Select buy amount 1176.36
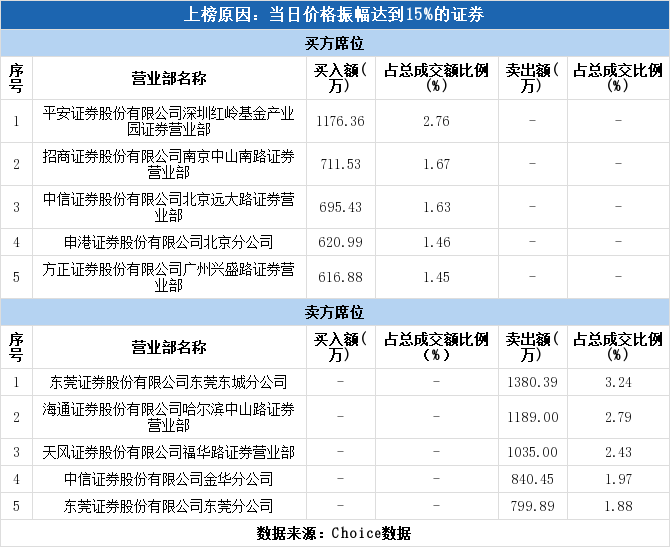This screenshot has width=670, height=547. pos(341,121)
